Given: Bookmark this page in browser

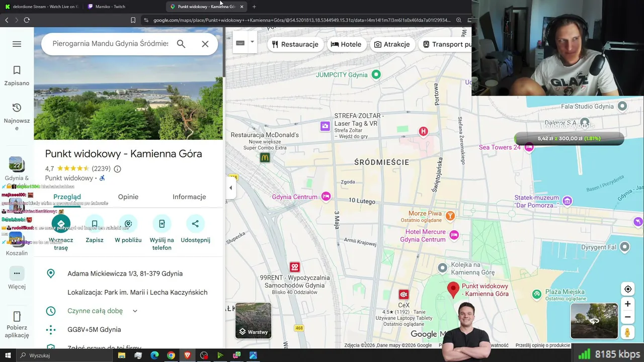Looking at the screenshot, I should pos(133,20).
